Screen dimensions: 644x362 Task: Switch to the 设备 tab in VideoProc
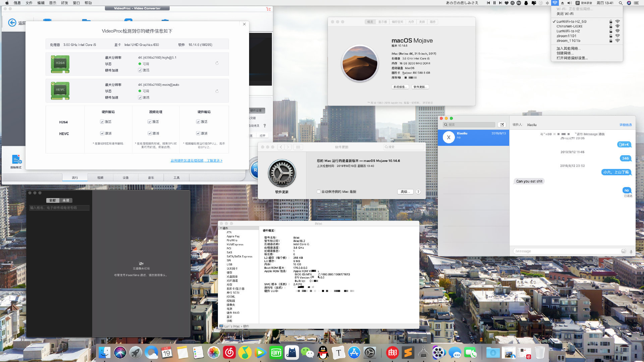(126, 178)
